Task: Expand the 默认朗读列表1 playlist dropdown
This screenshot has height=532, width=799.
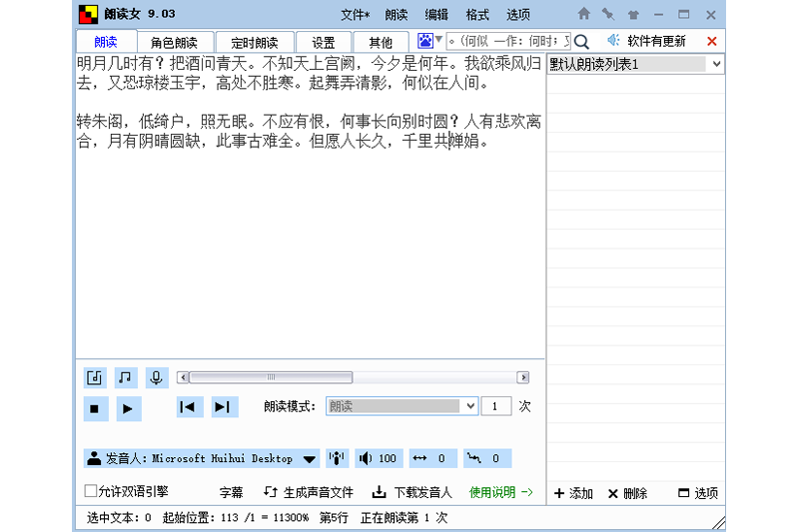Action: tap(716, 64)
